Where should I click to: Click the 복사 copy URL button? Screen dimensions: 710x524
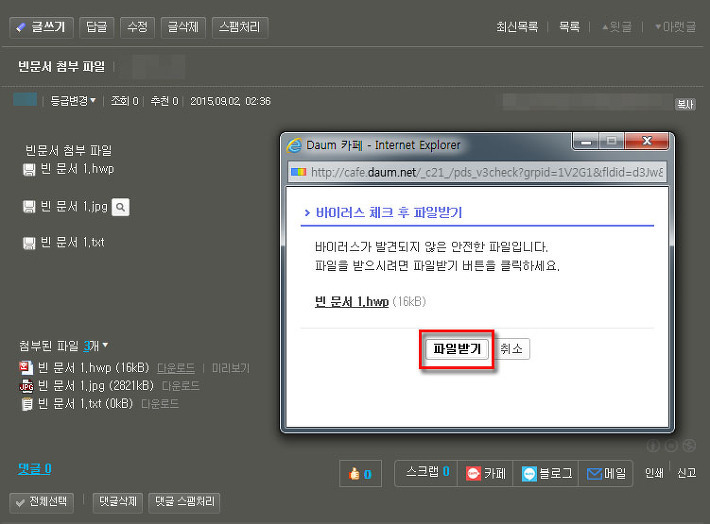685,105
